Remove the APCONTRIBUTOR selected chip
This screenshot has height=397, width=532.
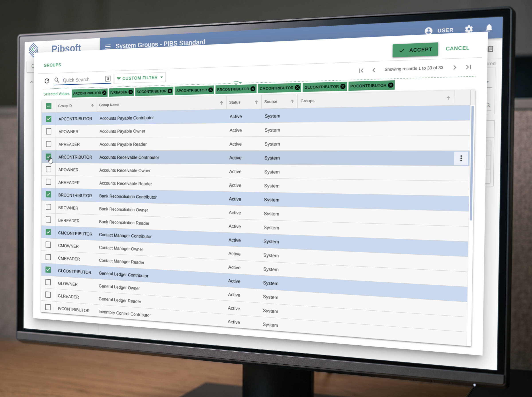211,90
